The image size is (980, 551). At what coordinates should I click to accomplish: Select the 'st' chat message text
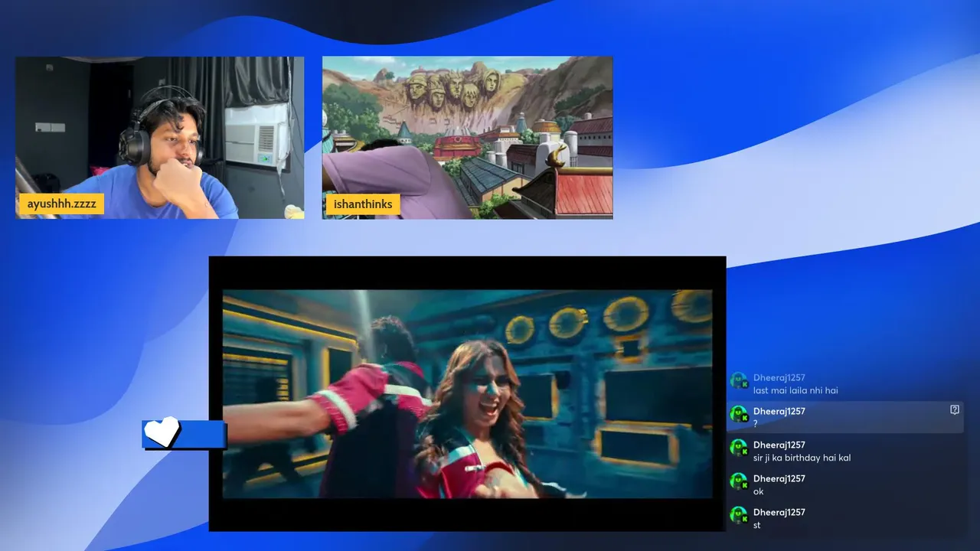click(757, 525)
